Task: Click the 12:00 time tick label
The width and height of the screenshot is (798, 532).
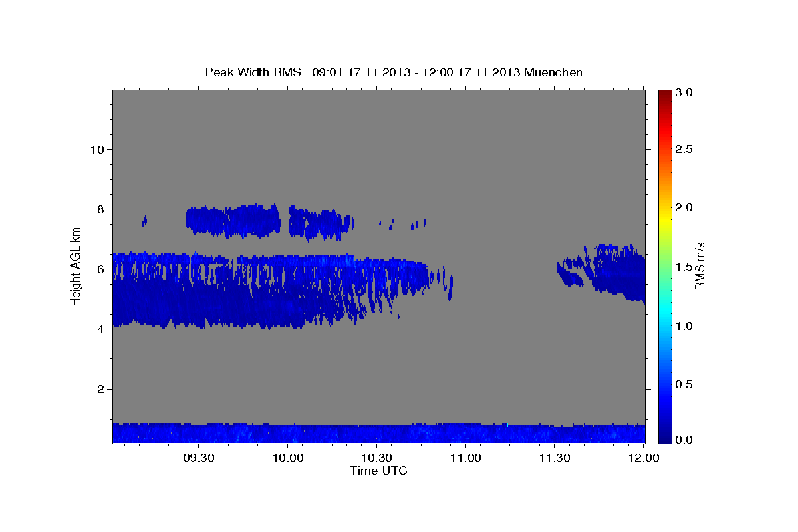Action: click(x=643, y=458)
